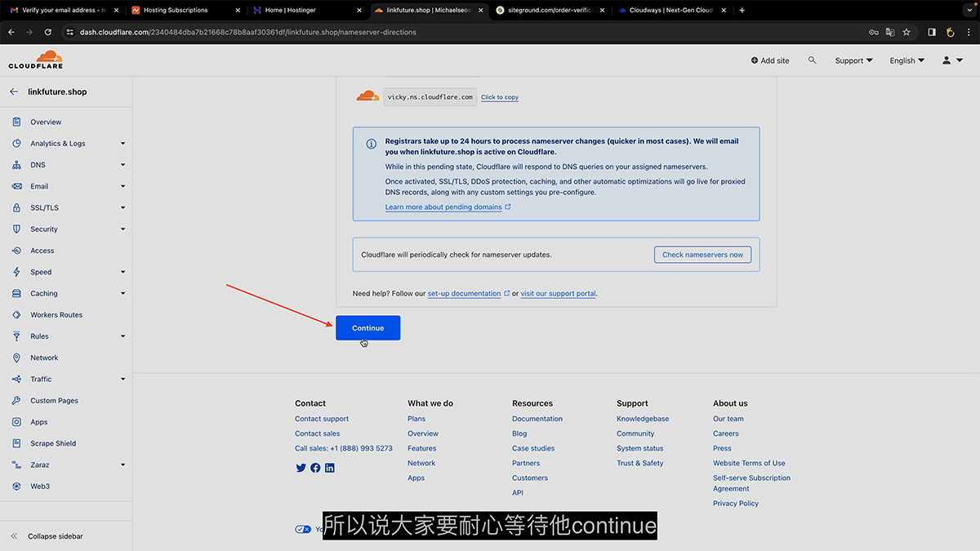Switch to the siteground.com tab
980x551 pixels.
coord(550,10)
